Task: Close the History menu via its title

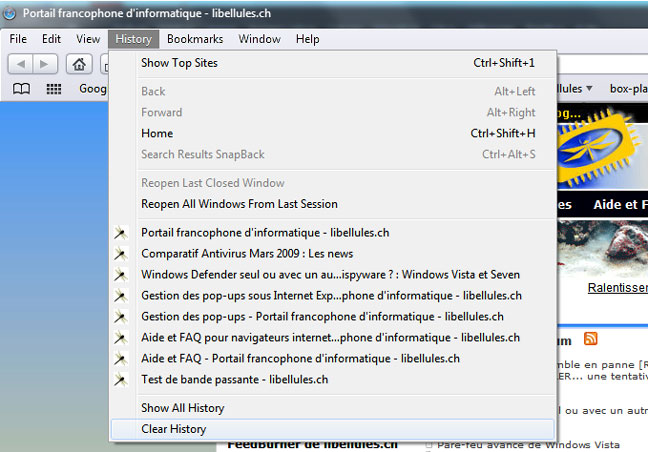Action: click(x=133, y=39)
